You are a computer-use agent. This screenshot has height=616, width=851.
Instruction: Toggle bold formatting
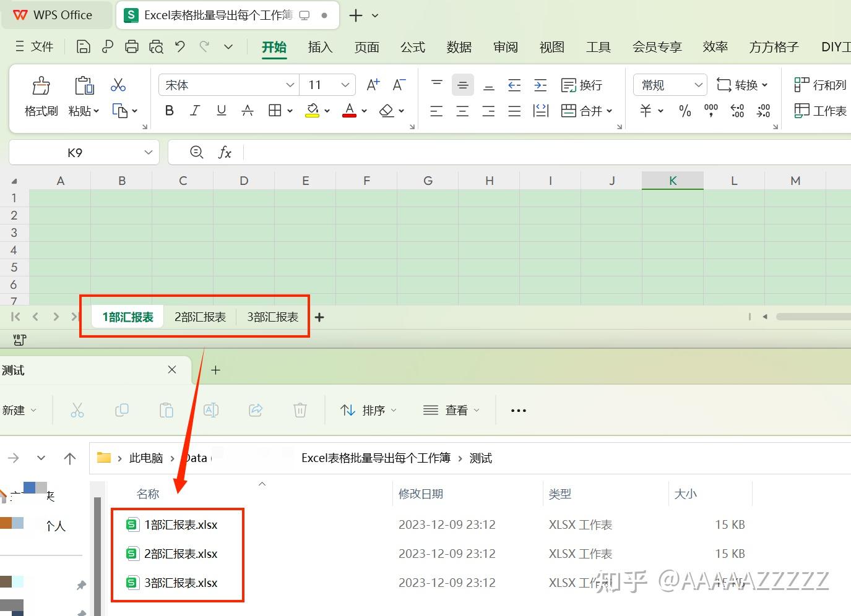(169, 111)
